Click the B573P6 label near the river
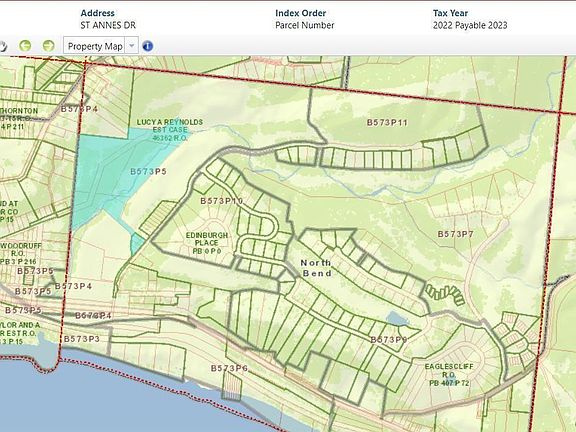Screen dimensions: 576x432 tap(229, 368)
